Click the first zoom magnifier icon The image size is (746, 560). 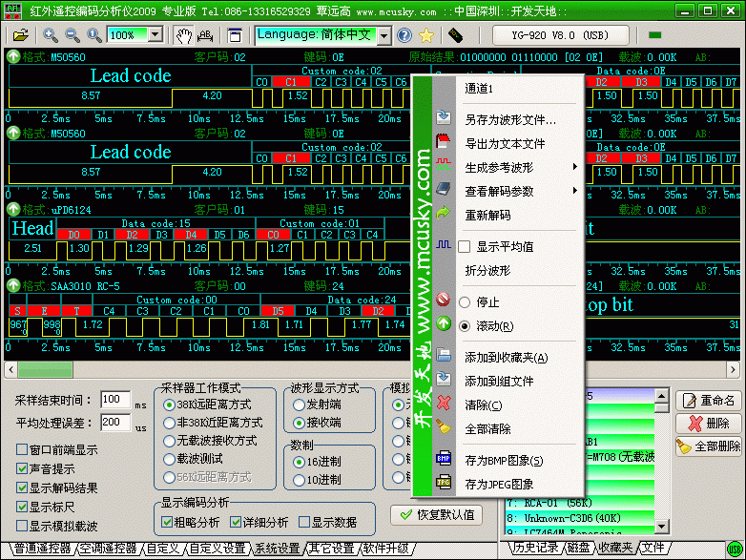pyautogui.click(x=51, y=35)
